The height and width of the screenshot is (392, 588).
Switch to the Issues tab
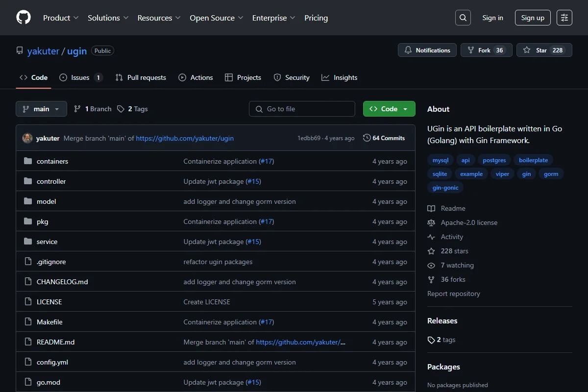81,77
